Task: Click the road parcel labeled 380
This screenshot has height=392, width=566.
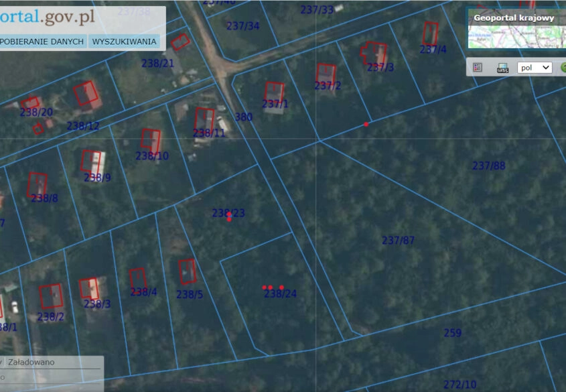Action: click(x=244, y=117)
